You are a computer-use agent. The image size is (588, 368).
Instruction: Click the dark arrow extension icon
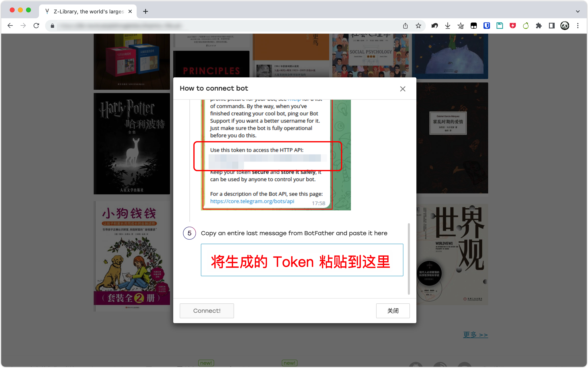434,26
